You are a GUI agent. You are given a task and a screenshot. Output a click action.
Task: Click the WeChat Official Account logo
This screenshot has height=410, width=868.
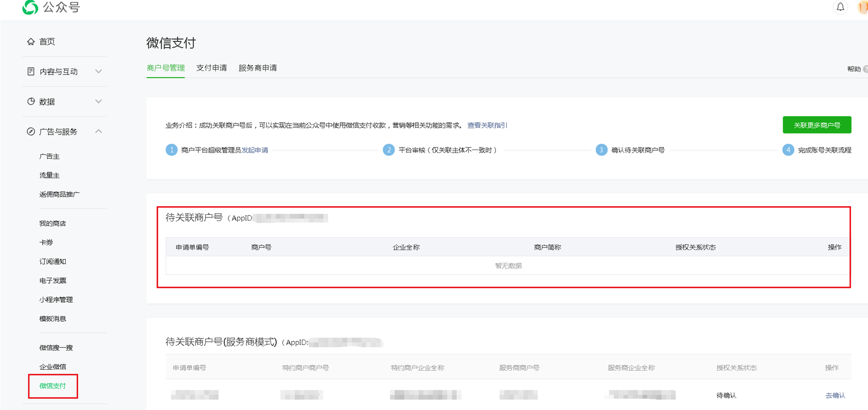click(x=31, y=7)
